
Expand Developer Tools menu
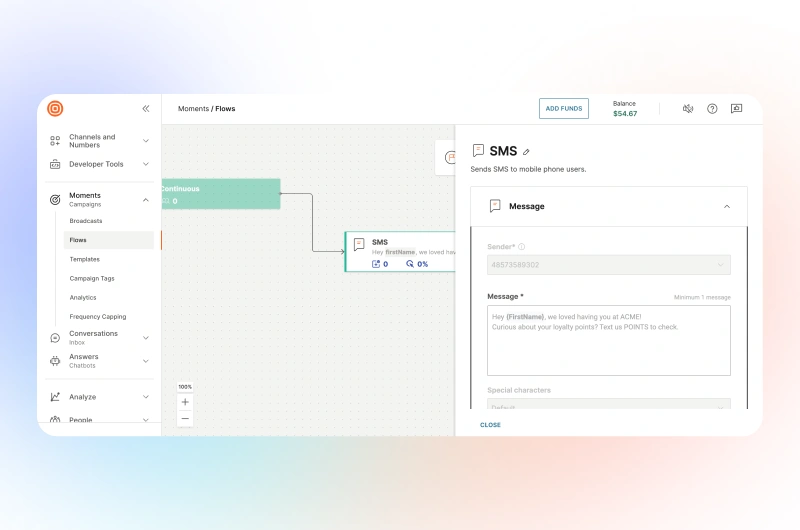tap(146, 164)
